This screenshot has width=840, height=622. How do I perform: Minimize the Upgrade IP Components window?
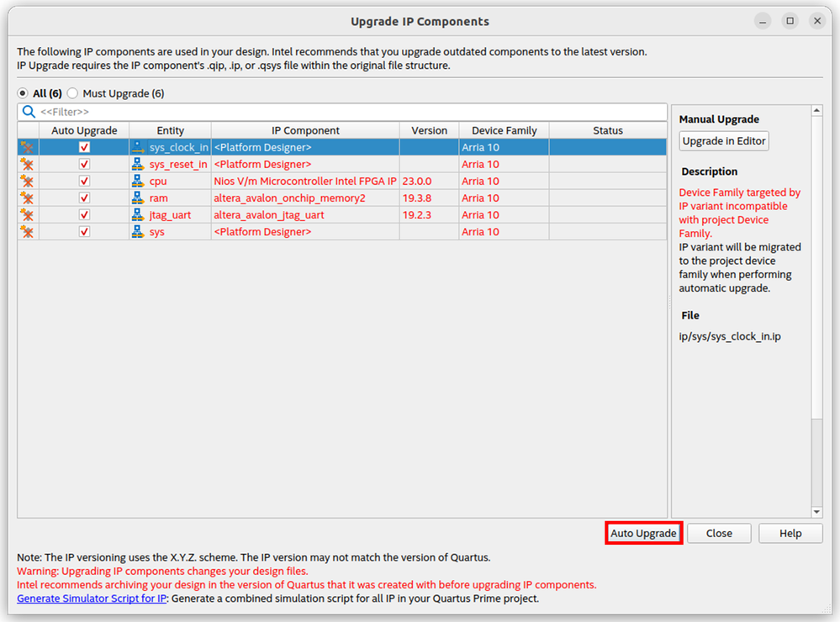(763, 21)
